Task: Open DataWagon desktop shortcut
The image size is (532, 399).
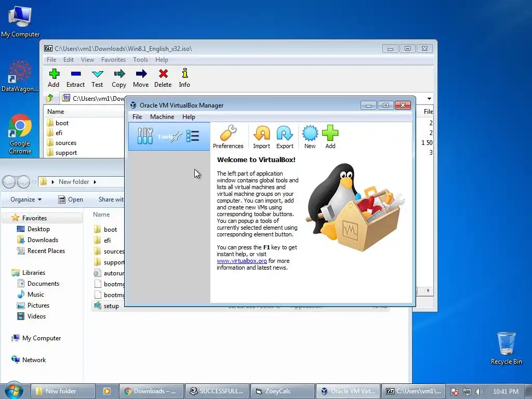Action: 20,76
